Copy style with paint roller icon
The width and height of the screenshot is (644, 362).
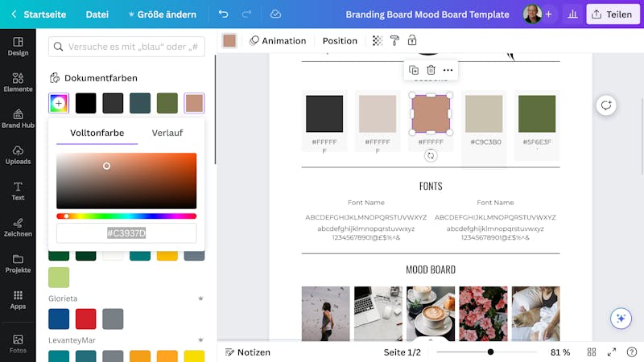(394, 41)
